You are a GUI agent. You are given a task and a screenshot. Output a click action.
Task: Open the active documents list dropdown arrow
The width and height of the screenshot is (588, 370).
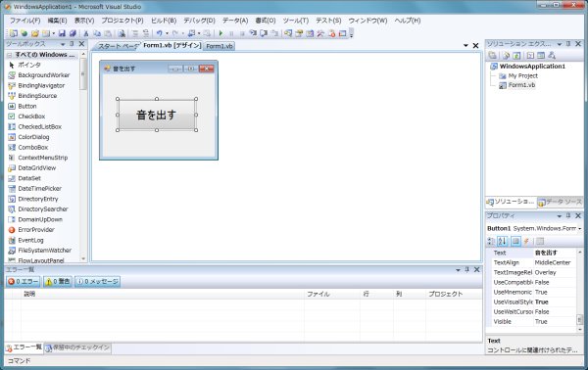click(x=465, y=46)
